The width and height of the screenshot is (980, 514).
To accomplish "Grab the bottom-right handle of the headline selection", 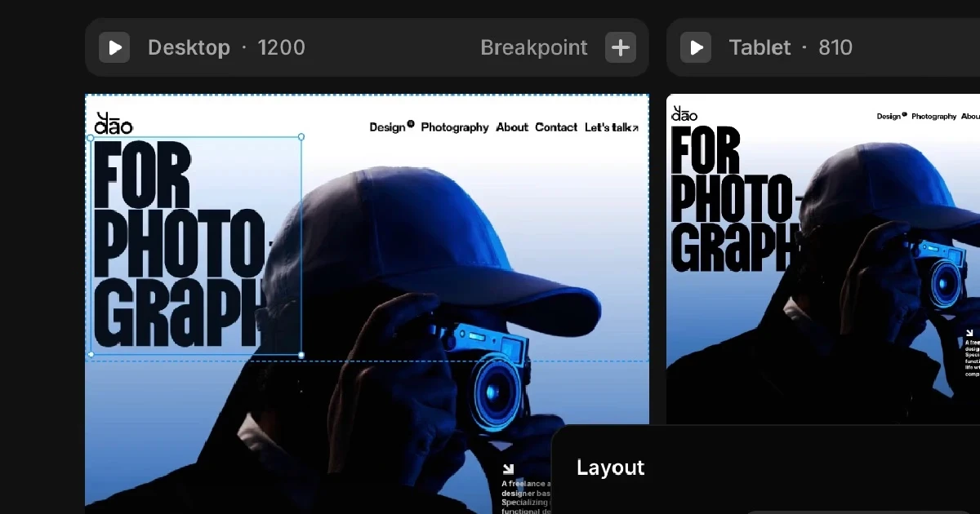I will pyautogui.click(x=301, y=355).
